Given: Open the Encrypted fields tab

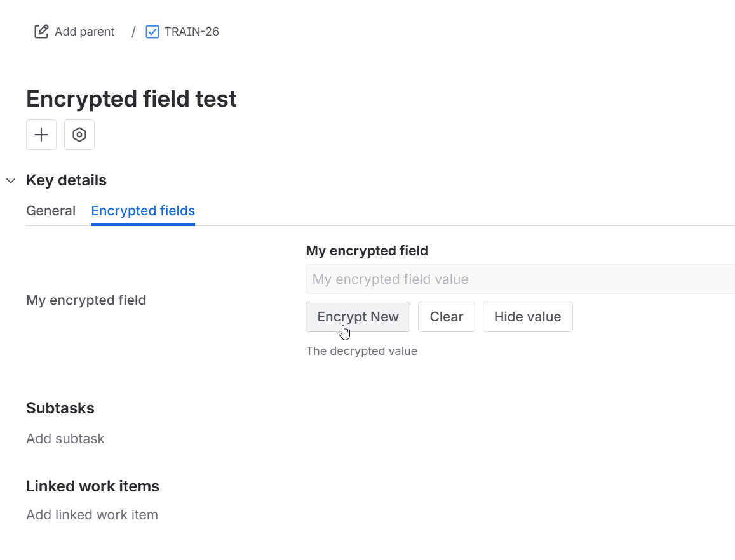Looking at the screenshot, I should coord(142,210).
